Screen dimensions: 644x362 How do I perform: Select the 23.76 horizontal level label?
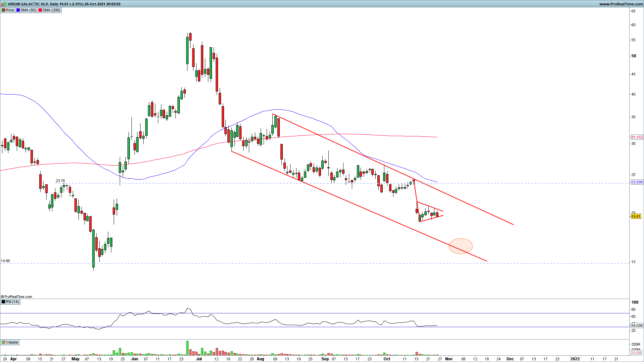(x=60, y=181)
